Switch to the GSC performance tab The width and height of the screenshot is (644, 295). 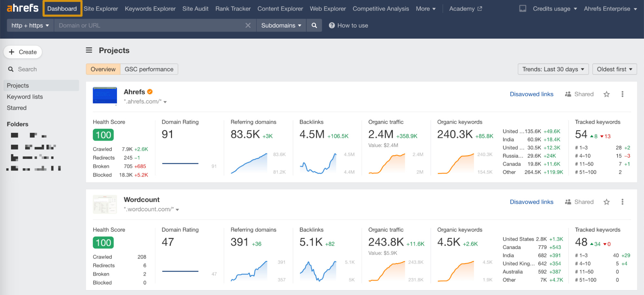149,69
